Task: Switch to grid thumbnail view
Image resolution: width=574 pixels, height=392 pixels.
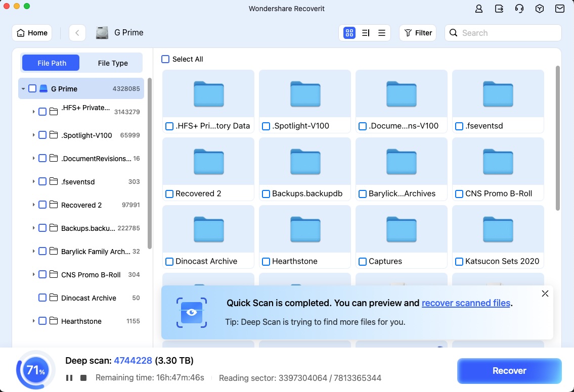Action: [x=349, y=33]
